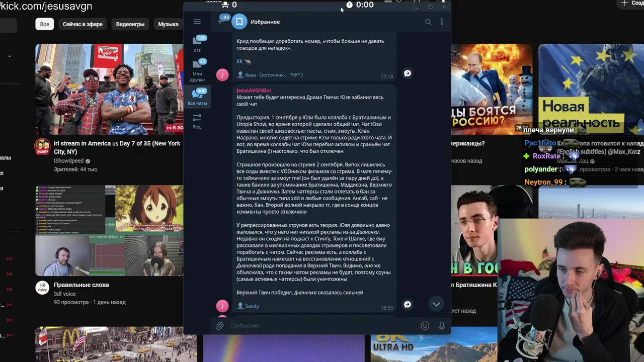Open the Putin and snowman video thumbnail
This screenshot has height=362, width=644.
pyautogui.click(x=492, y=89)
